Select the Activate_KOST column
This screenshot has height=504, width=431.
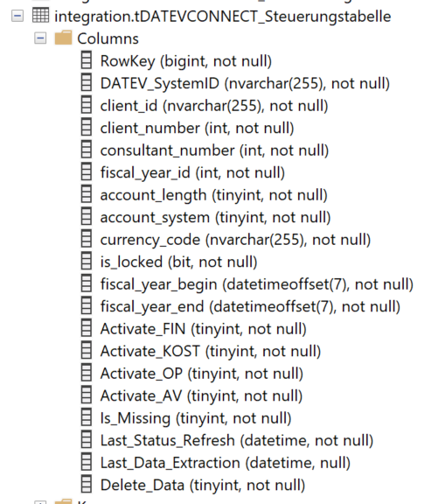pos(211,352)
